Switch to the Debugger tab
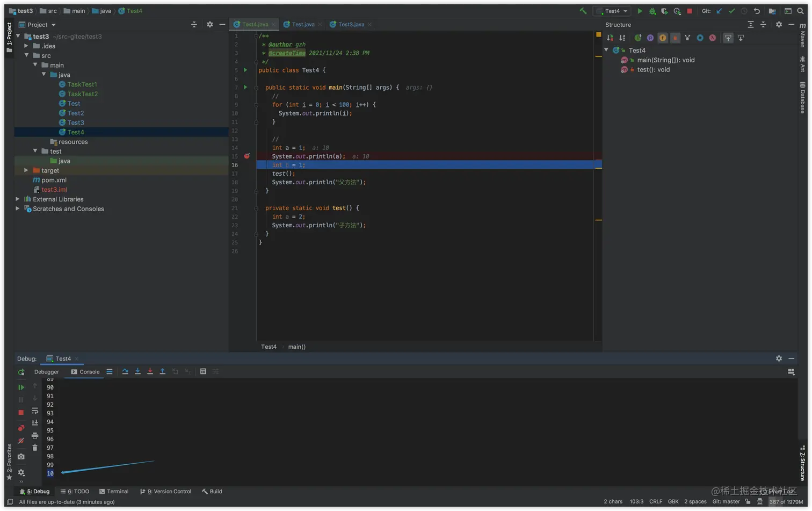Screen dimensions: 812x511 click(x=46, y=372)
